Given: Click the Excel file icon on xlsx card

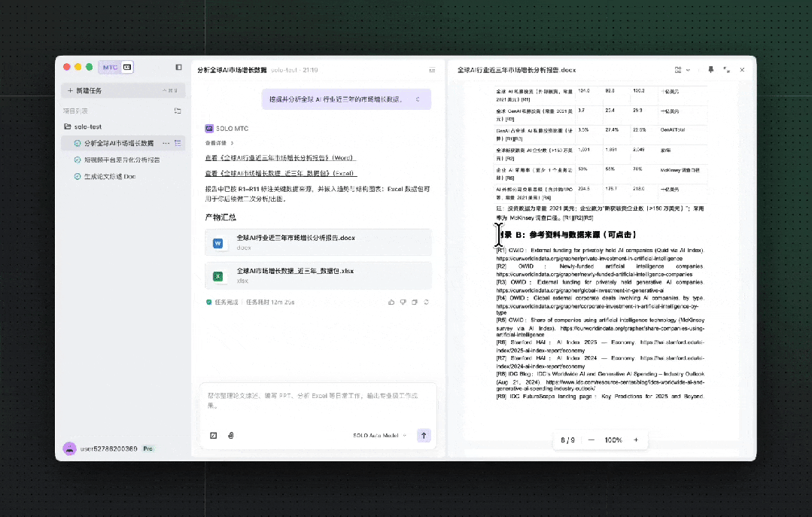Looking at the screenshot, I should [x=218, y=277].
